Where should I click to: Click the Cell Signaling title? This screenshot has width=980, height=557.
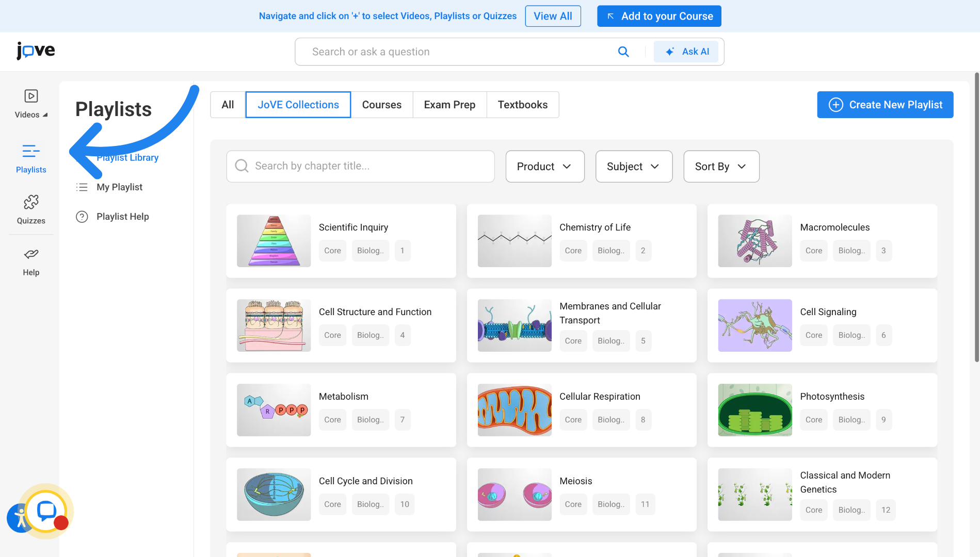(x=828, y=312)
